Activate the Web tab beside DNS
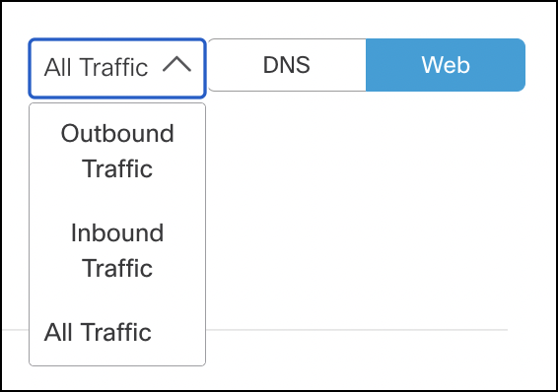 coord(446,65)
